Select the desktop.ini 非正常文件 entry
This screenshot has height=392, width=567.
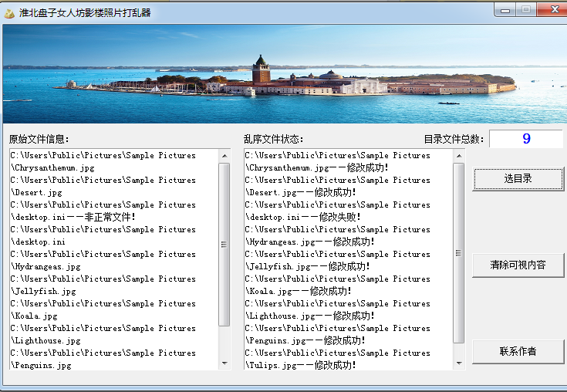pyautogui.click(x=103, y=211)
